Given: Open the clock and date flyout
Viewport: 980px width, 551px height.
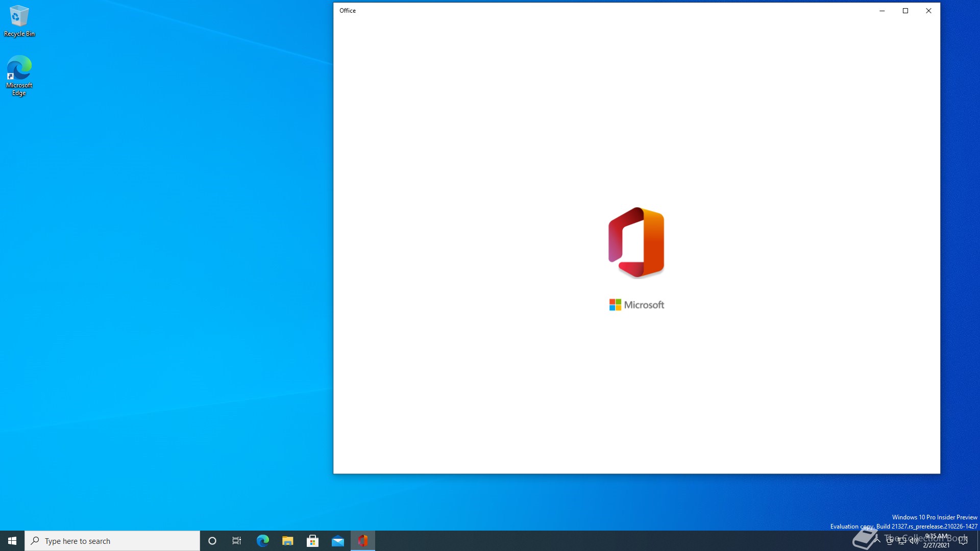Looking at the screenshot, I should 936,541.
